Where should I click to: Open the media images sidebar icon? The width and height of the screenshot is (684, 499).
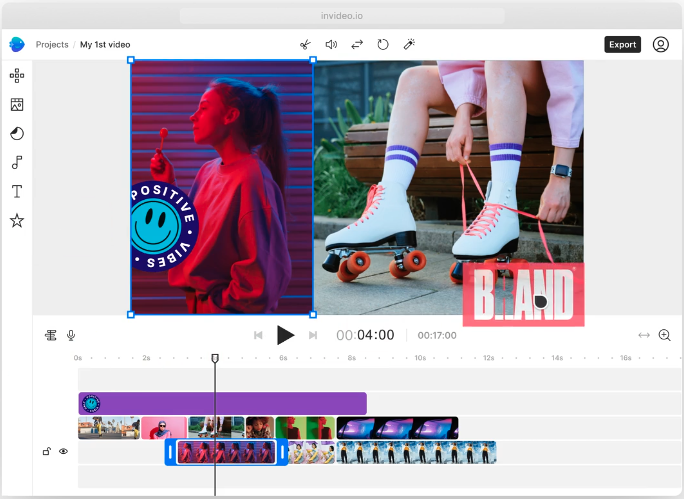pos(17,105)
